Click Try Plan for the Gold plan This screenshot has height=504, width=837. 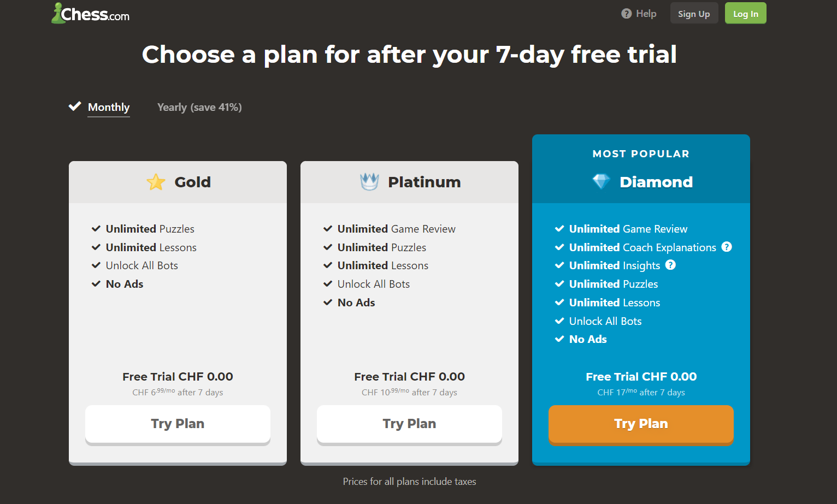(x=178, y=424)
